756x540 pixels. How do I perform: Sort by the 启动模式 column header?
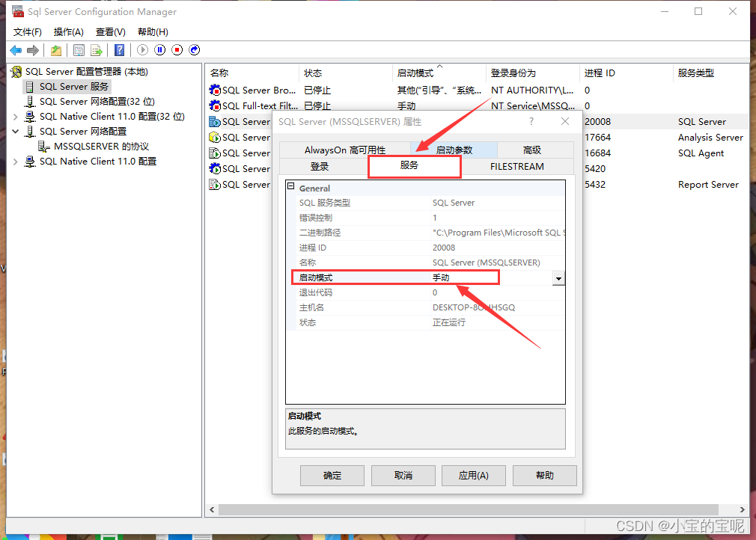click(439, 73)
